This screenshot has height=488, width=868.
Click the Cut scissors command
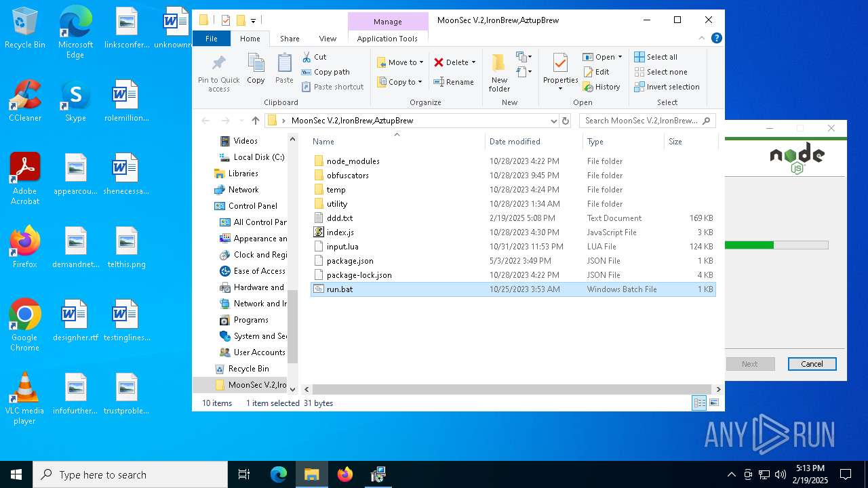click(x=314, y=57)
